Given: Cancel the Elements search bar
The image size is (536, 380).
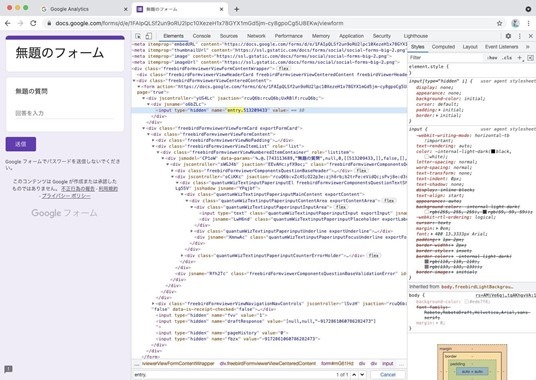Looking at the screenshot, I should (x=388, y=375).
